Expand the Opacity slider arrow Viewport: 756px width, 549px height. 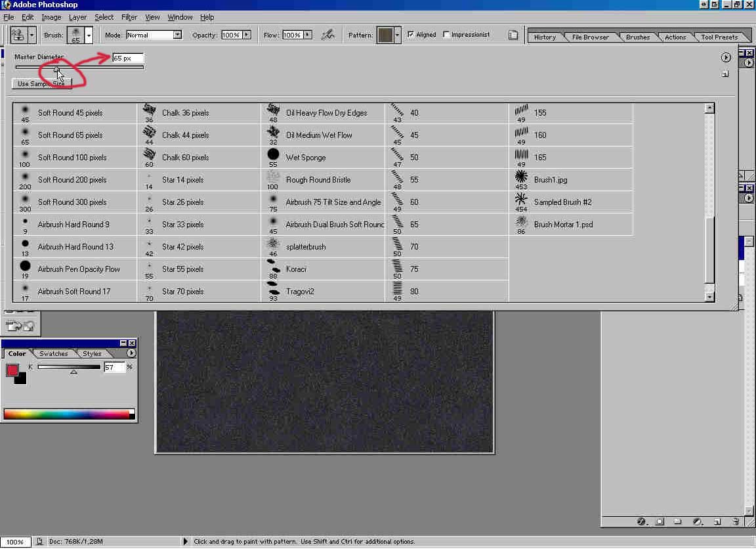247,35
